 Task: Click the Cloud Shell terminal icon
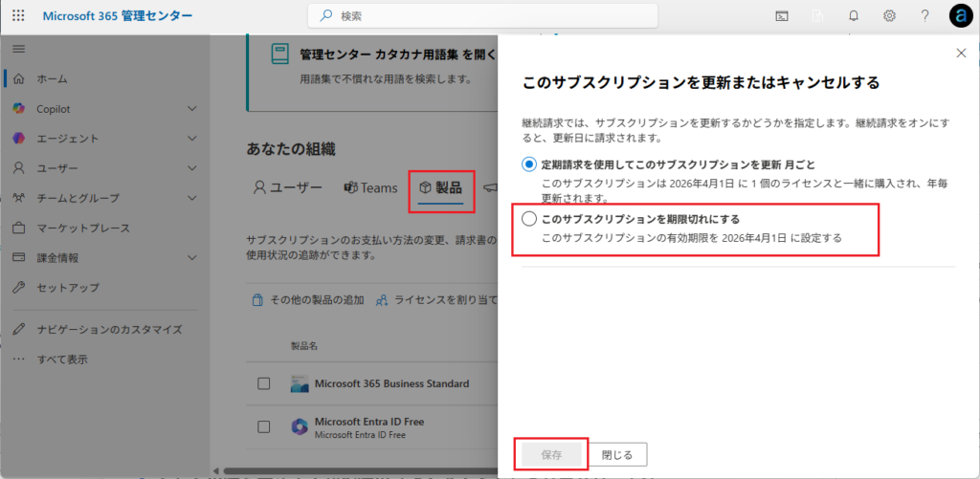(781, 16)
